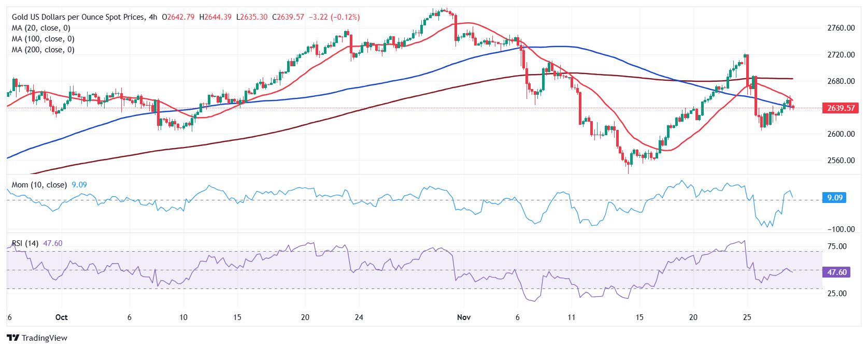Click the Oct label on time axis
This screenshot has height=349, width=868.
tap(61, 317)
